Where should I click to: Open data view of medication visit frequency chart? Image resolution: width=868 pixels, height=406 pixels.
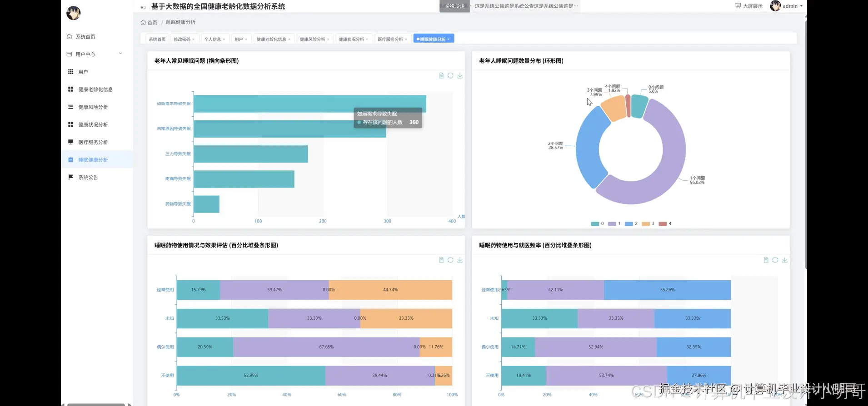[766, 260]
